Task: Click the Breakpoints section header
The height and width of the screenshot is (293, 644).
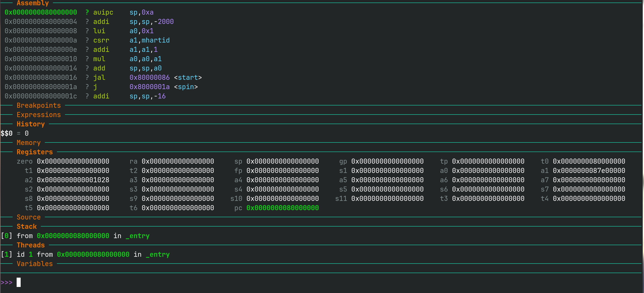Action: [39, 105]
